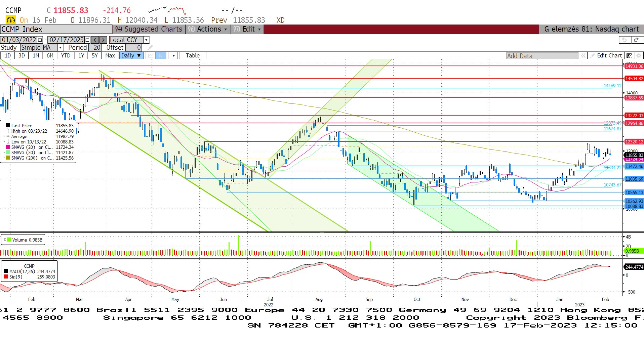Click the next period arrow button

tap(104, 40)
